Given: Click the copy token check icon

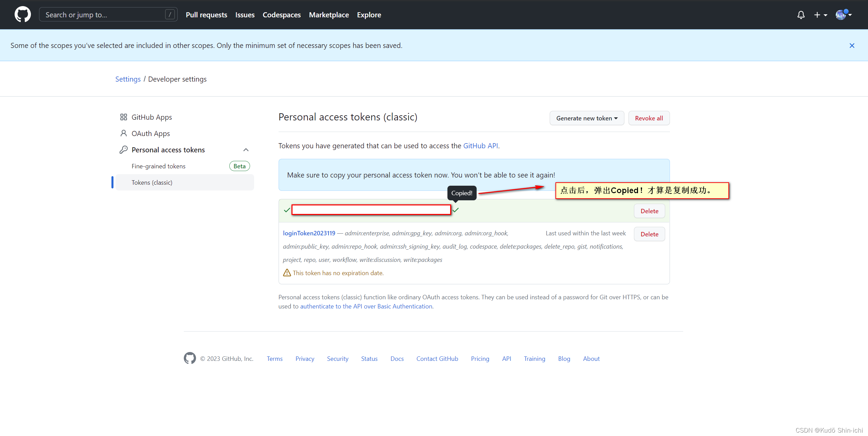Looking at the screenshot, I should [456, 210].
